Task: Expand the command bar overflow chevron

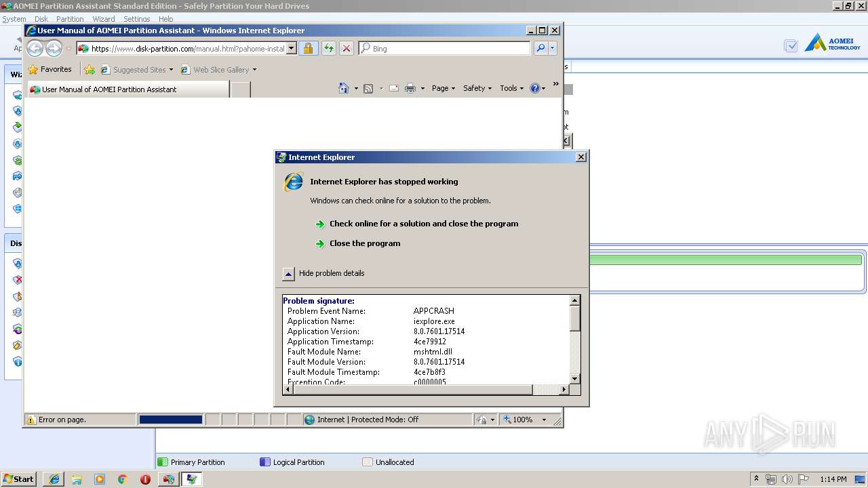Action: [556, 84]
